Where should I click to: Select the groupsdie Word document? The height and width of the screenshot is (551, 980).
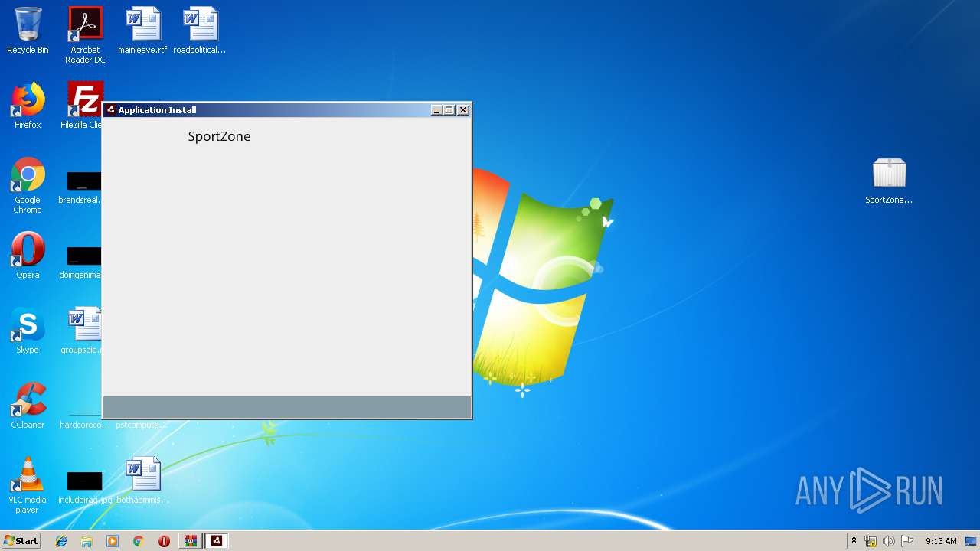point(84,331)
